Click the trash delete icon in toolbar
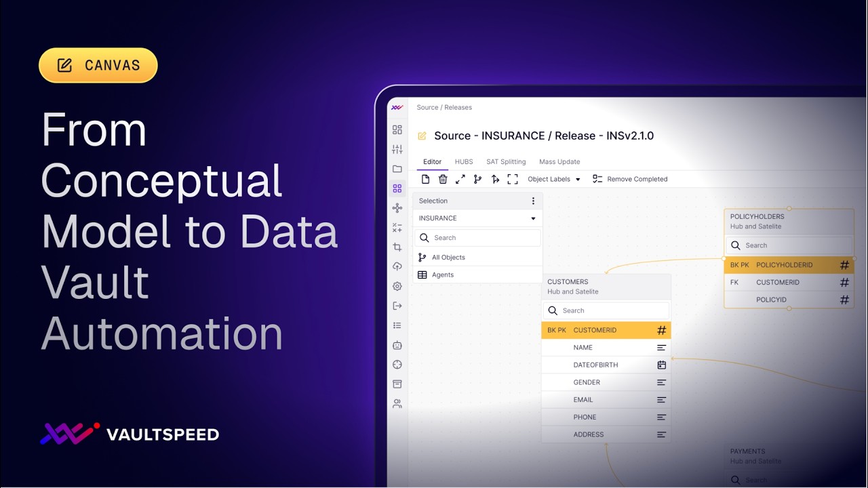868x488 pixels. 443,179
